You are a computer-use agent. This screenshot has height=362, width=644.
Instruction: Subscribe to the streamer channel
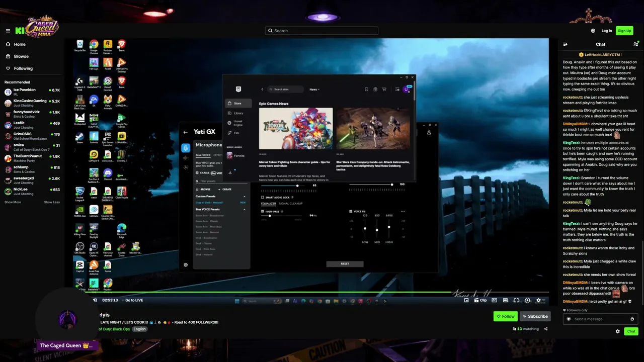click(535, 316)
